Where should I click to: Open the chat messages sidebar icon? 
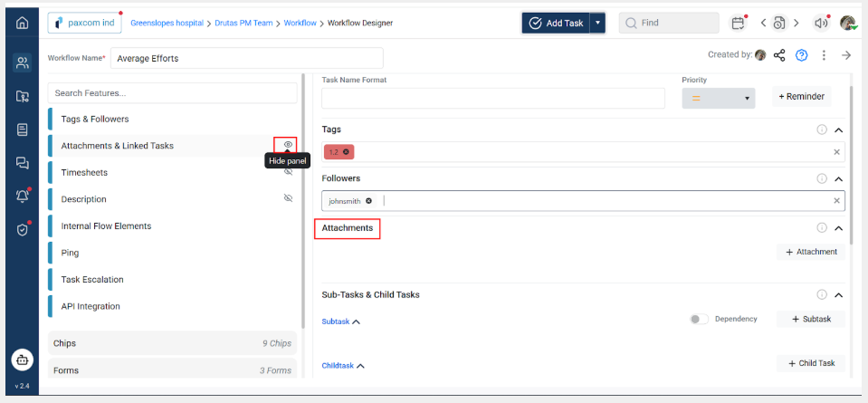coord(23,163)
